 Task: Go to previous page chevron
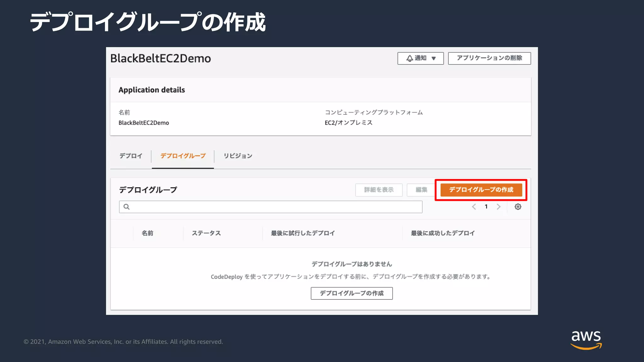coord(474,207)
